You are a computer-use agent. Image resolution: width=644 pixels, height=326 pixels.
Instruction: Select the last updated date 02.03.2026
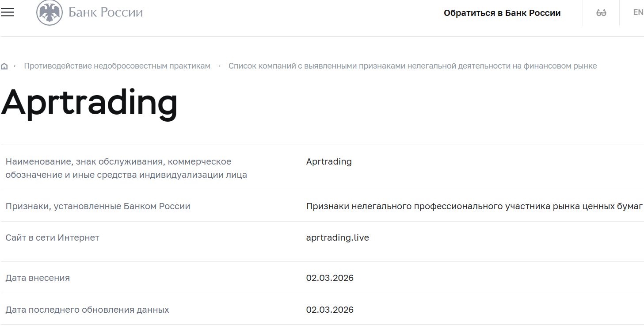330,310
